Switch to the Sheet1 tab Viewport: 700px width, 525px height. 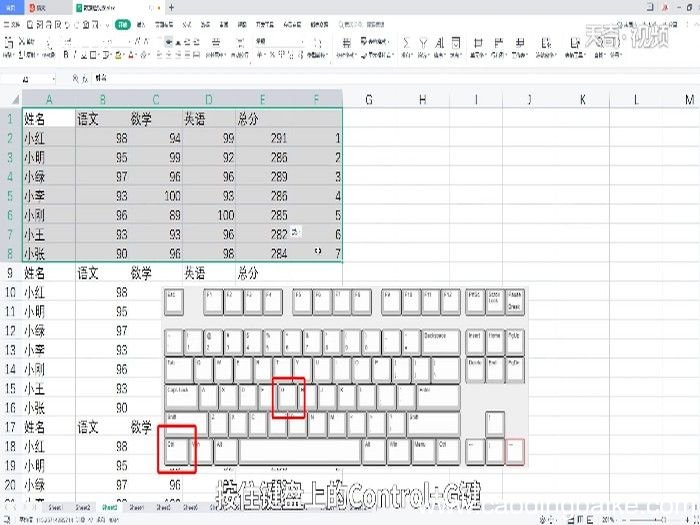pyautogui.click(x=56, y=508)
